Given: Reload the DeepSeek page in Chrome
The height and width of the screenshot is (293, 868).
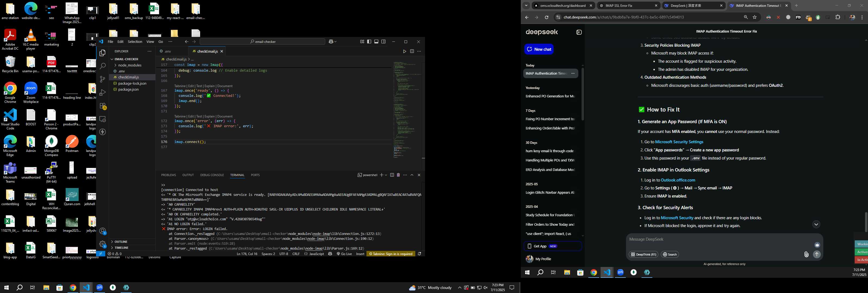Looking at the screenshot, I should pos(546,17).
